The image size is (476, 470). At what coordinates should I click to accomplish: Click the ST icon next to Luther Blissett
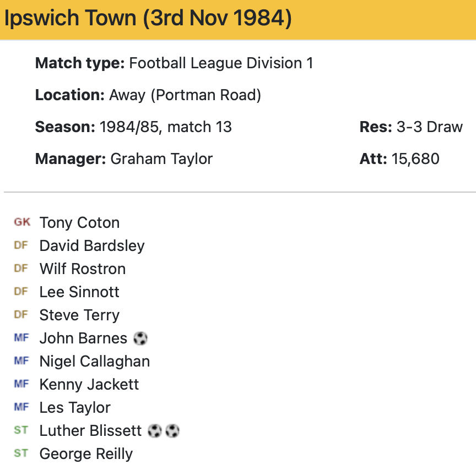(21, 430)
